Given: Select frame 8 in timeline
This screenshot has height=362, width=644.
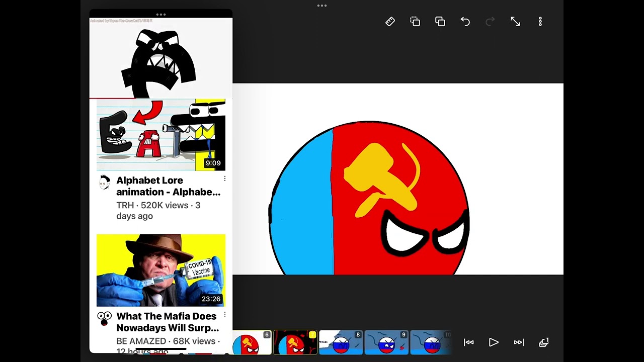Looking at the screenshot, I should (x=341, y=342).
